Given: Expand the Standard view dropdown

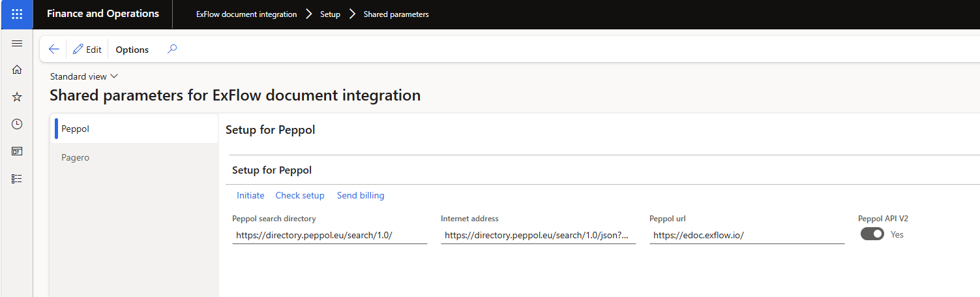Looking at the screenshot, I should (84, 76).
